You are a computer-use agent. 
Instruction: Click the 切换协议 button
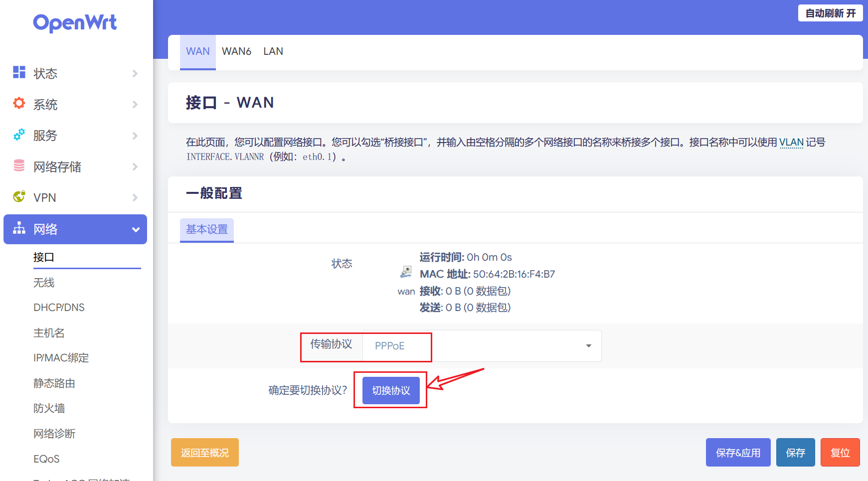click(x=391, y=390)
